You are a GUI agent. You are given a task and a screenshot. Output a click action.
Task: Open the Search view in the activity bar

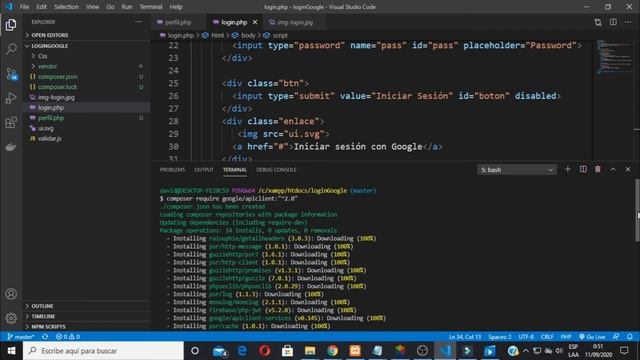[11, 49]
